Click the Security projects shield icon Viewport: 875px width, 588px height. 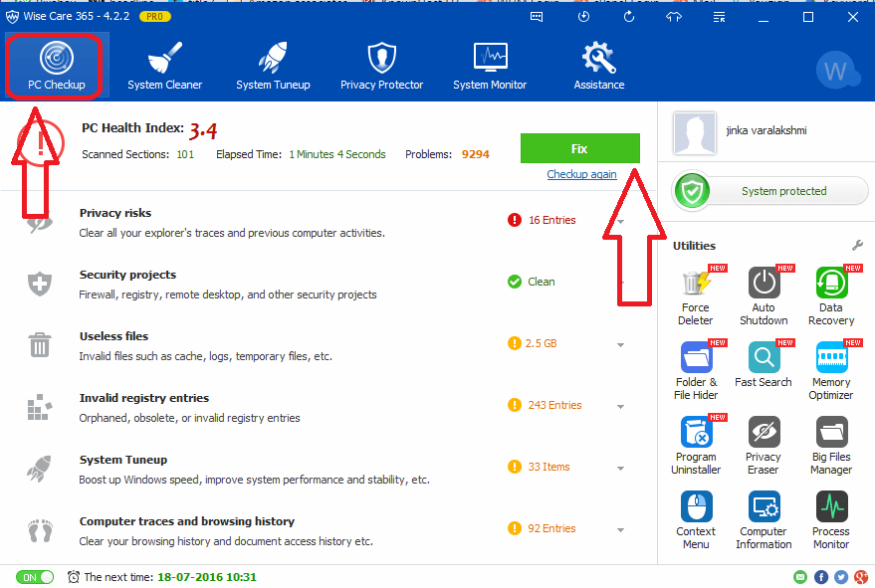click(x=40, y=284)
